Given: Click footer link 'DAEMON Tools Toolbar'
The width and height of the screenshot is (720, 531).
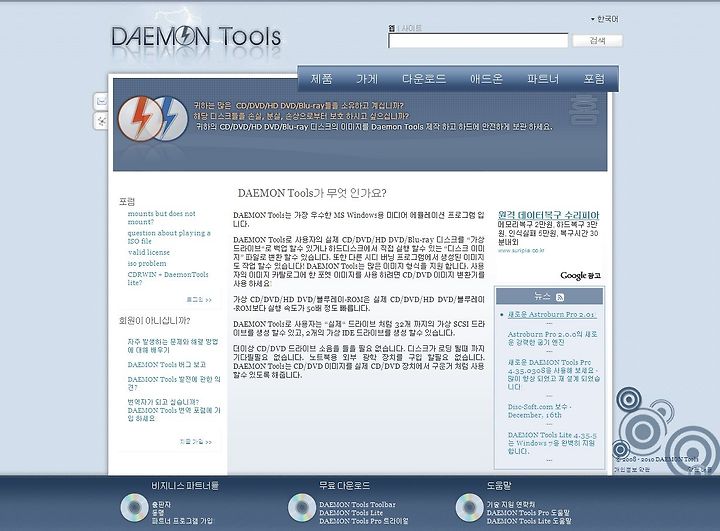Looking at the screenshot, I should [357, 504].
